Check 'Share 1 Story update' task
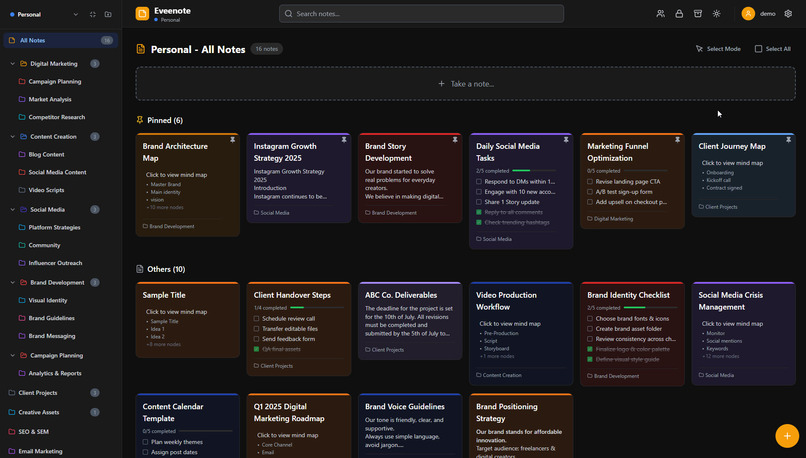 pyautogui.click(x=479, y=202)
